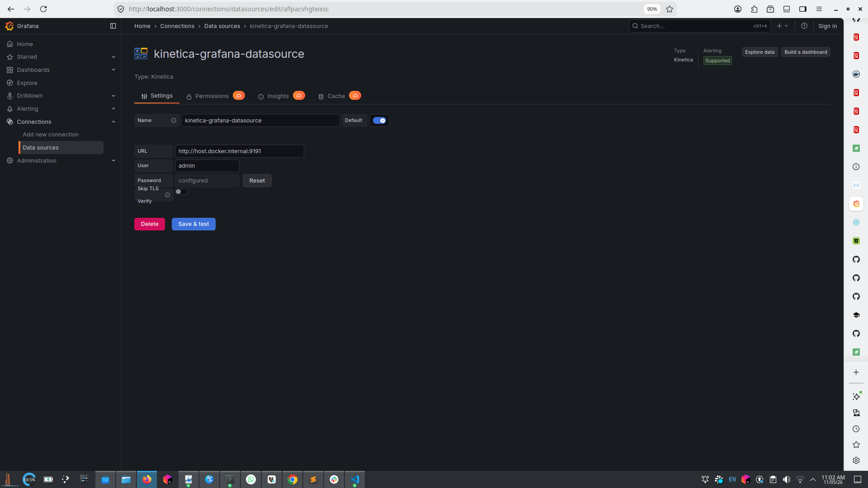Switch to the Permissions tab
The width and height of the screenshot is (868, 488).
tap(208, 96)
